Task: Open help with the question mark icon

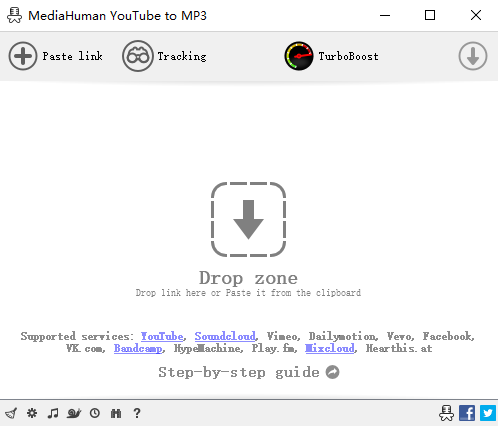Action: pos(137,413)
